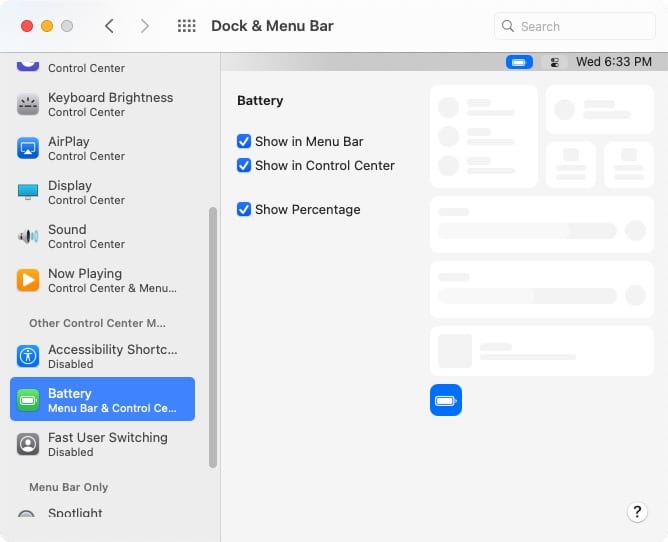668x542 pixels.
Task: Select the Sound speaker icon in sidebar
Action: point(28,236)
